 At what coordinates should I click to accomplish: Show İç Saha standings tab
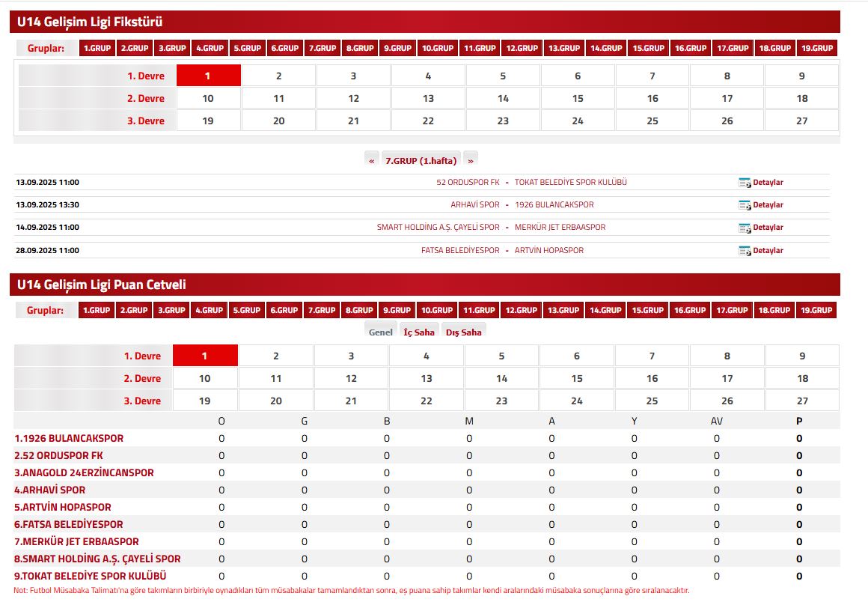[419, 332]
